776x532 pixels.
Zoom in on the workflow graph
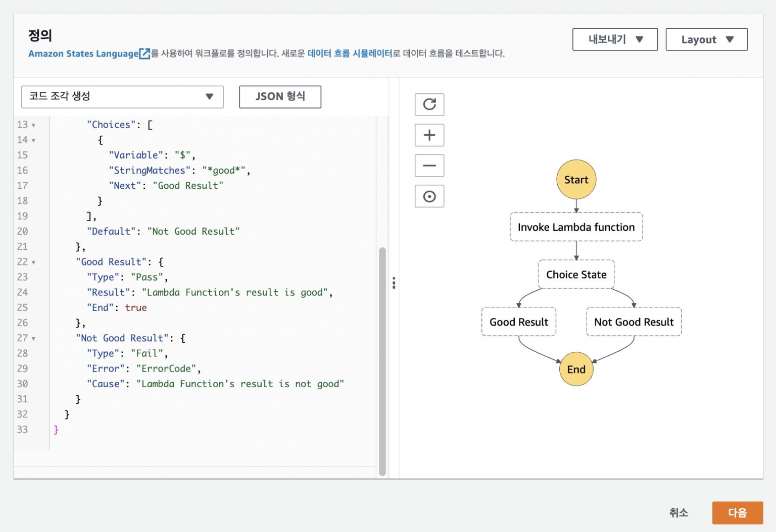point(429,135)
